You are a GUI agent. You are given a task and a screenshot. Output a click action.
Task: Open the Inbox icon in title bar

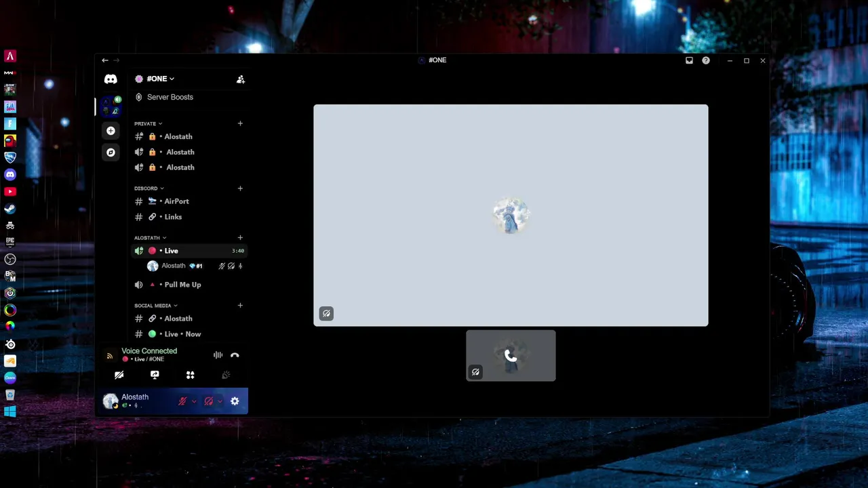coord(689,60)
